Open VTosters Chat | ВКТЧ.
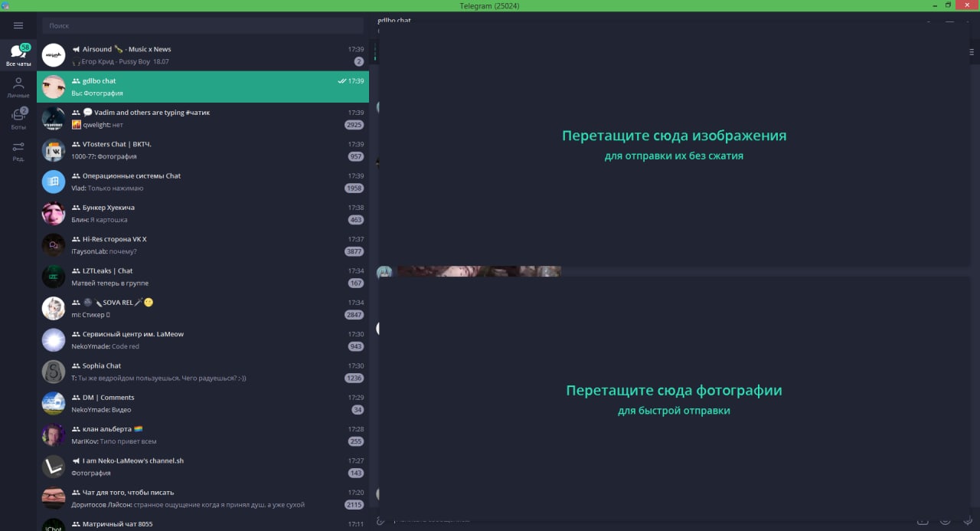This screenshot has height=531, width=980. pyautogui.click(x=203, y=150)
